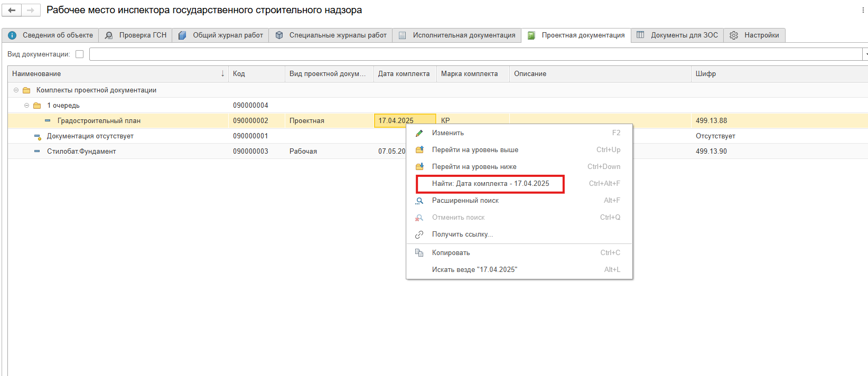Select the Стилобат.Фундамент row
The image size is (868, 376).
[81, 152]
